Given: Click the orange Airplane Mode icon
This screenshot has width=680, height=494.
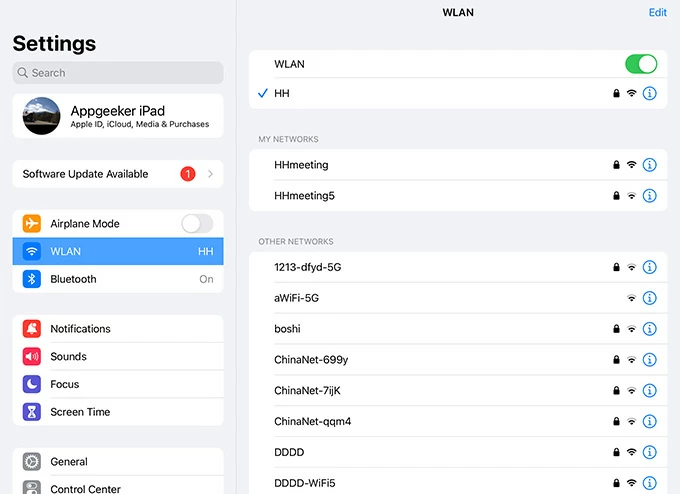Looking at the screenshot, I should click(x=32, y=224).
